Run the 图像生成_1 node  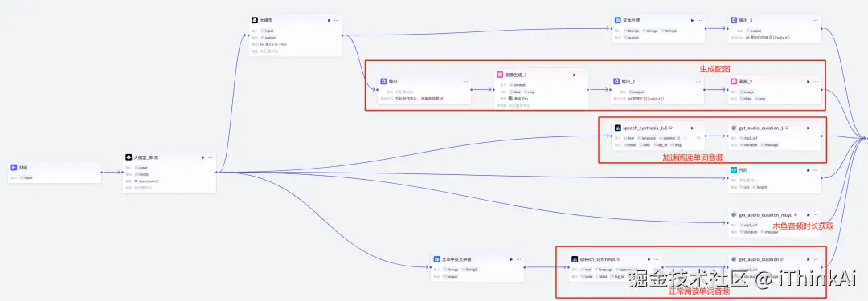[x=574, y=75]
